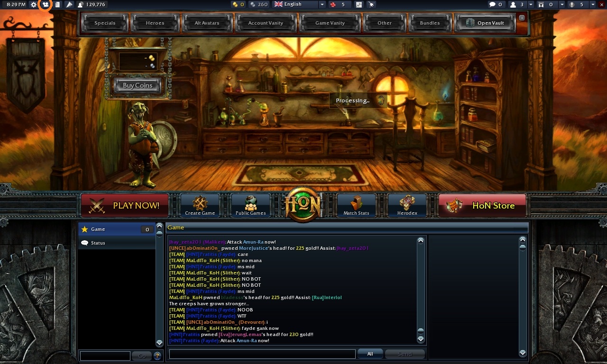Click the channel help question mark icon
607x364 pixels.
point(157,355)
